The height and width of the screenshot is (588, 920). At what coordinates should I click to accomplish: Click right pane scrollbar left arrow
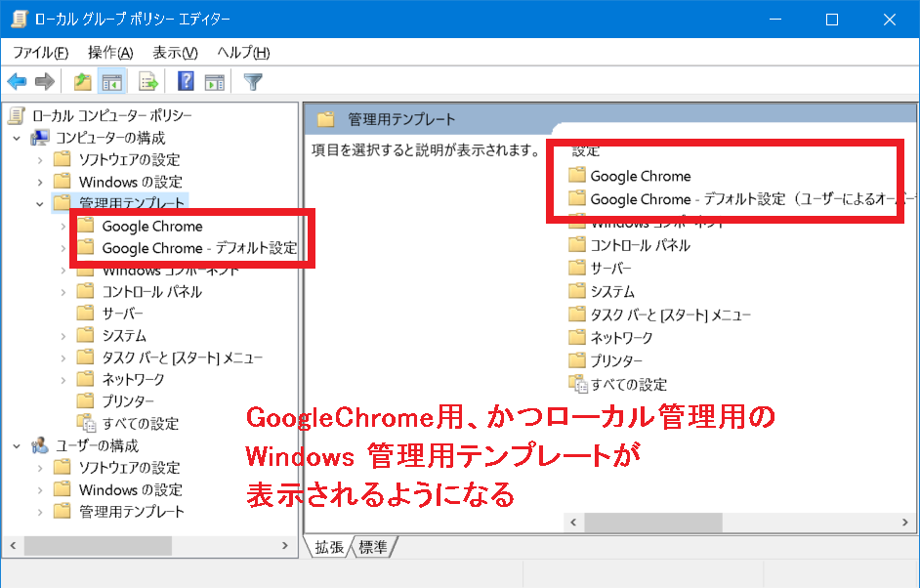573,523
